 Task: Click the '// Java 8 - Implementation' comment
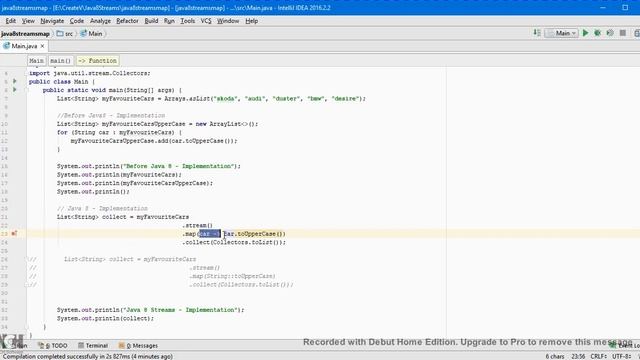point(102,209)
